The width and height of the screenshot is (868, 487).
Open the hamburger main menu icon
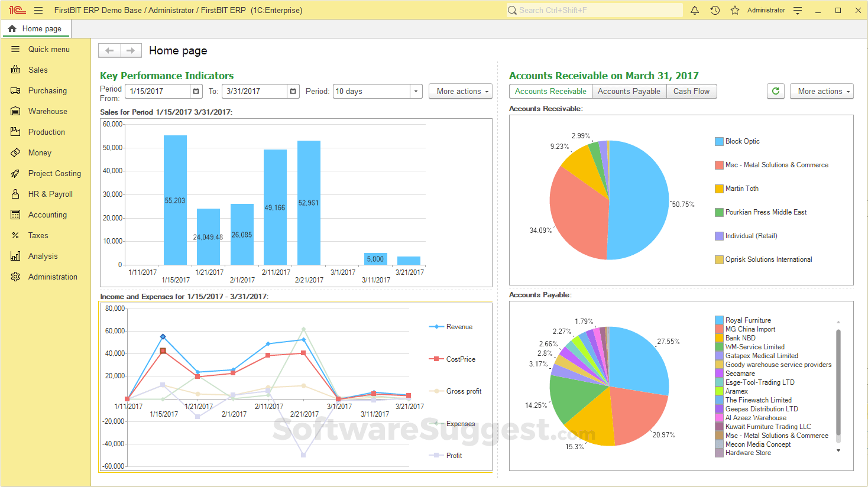[38, 10]
